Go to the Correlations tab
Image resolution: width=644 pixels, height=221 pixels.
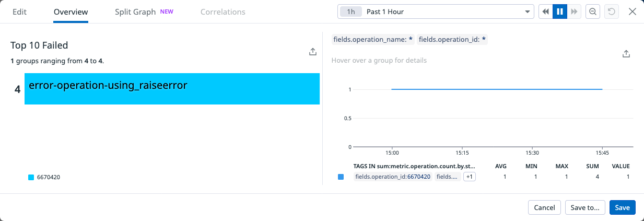(x=223, y=11)
